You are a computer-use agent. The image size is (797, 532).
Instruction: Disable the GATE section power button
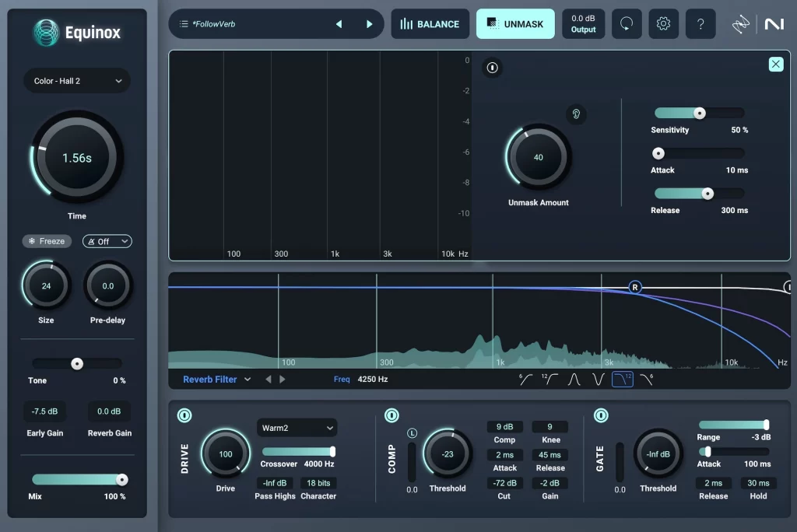coord(601,416)
